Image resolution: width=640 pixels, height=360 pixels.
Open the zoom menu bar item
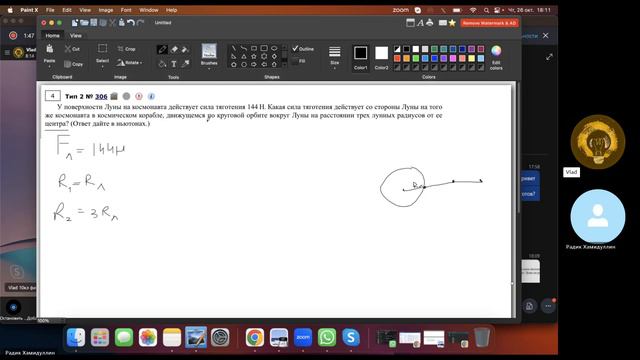pyautogui.click(x=400, y=10)
